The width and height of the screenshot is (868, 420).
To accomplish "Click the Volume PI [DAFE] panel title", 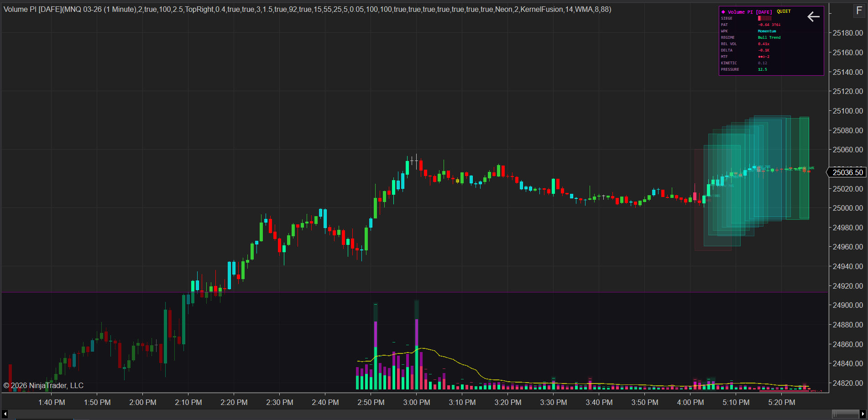I will [x=750, y=12].
